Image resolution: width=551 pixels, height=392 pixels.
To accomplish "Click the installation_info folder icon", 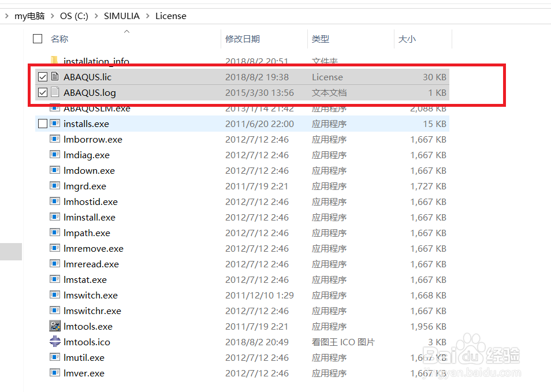I will [55, 61].
